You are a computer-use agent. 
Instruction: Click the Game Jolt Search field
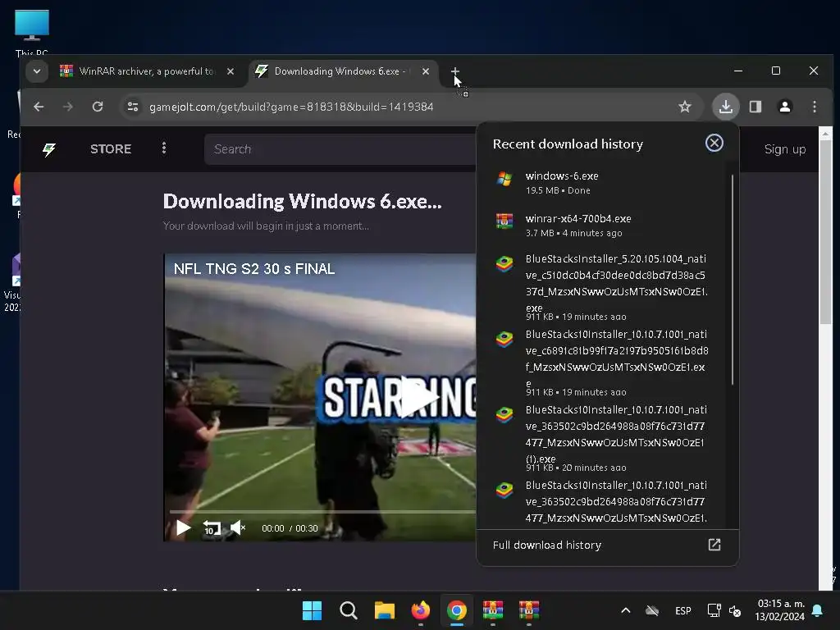pyautogui.click(x=340, y=149)
